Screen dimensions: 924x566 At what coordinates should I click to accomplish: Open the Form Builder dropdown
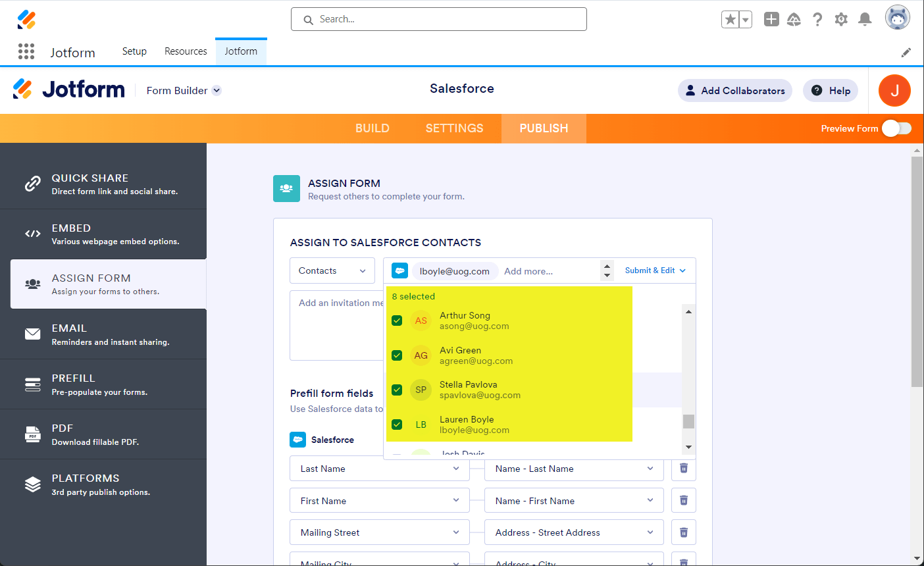click(184, 91)
